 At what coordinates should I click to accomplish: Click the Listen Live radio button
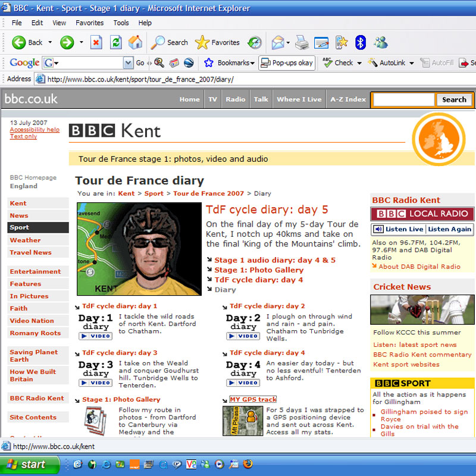click(x=399, y=229)
